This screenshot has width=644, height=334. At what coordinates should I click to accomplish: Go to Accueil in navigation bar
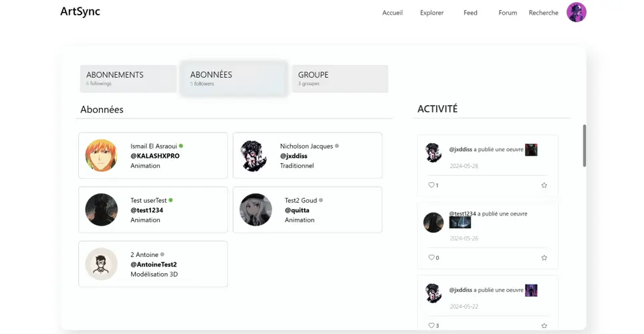click(393, 13)
